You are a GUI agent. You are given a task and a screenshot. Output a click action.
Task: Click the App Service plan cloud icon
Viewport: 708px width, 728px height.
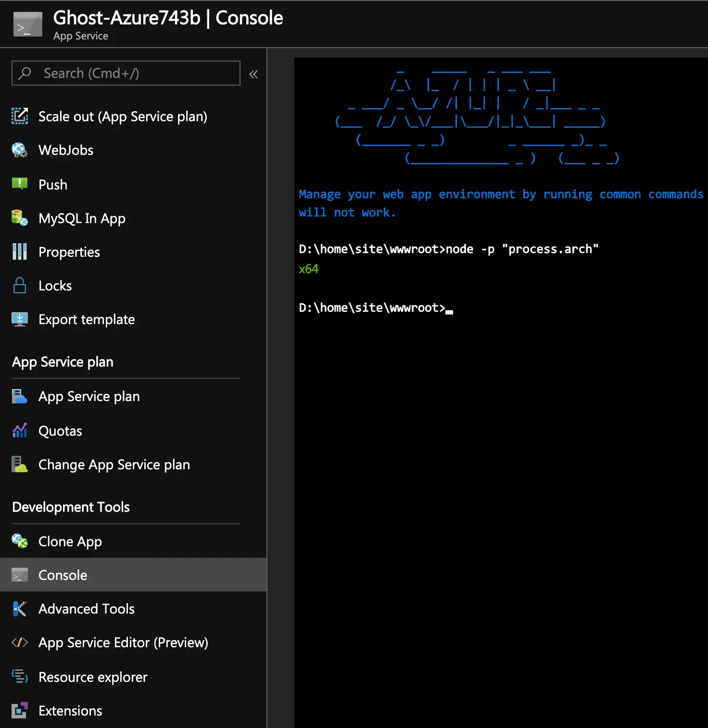[x=20, y=396]
